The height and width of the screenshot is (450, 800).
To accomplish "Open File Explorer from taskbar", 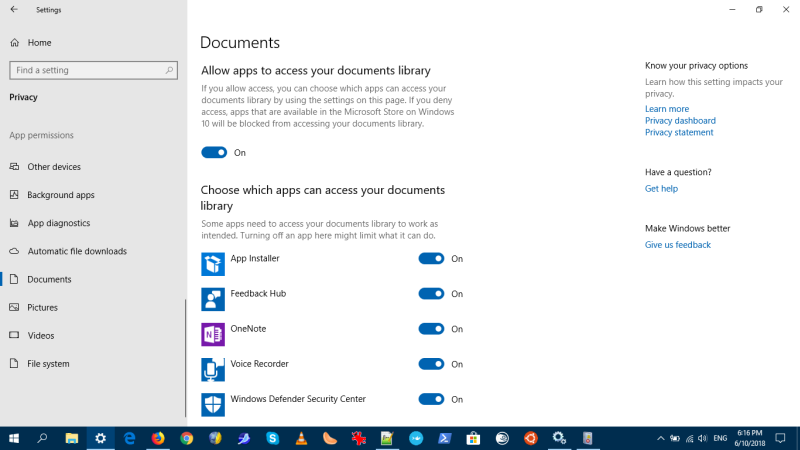I will click(71, 438).
